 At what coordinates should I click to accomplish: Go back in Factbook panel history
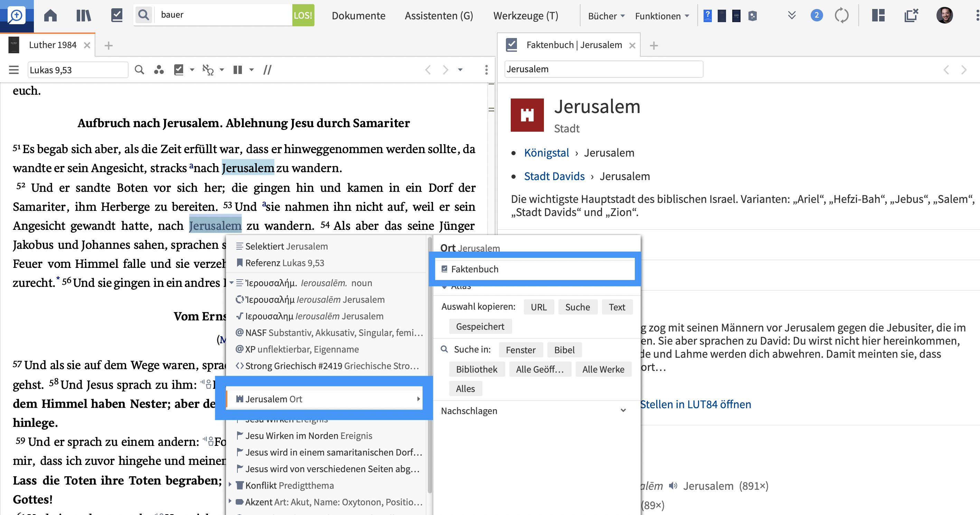click(x=946, y=70)
